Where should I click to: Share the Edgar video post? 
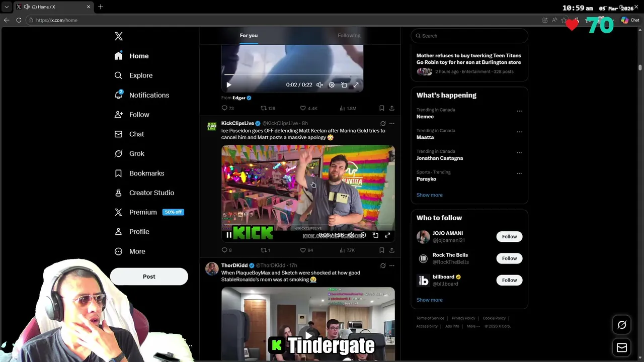392,108
